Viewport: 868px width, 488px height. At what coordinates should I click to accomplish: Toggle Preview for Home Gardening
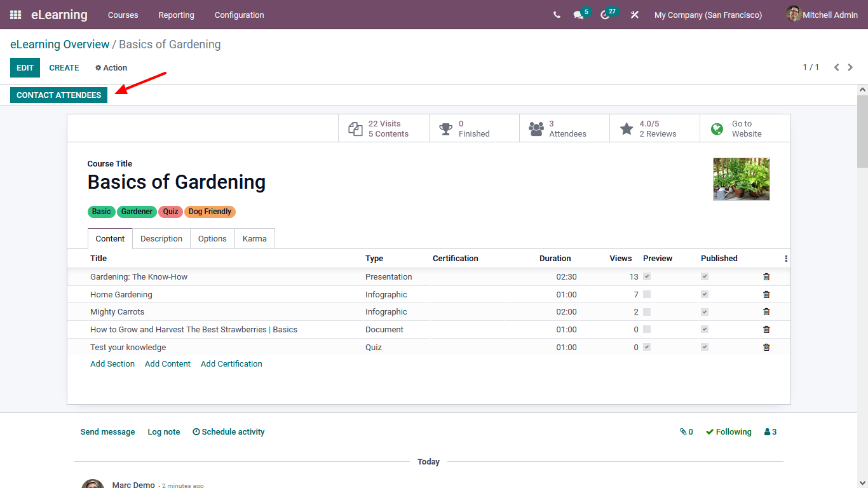[647, 295]
